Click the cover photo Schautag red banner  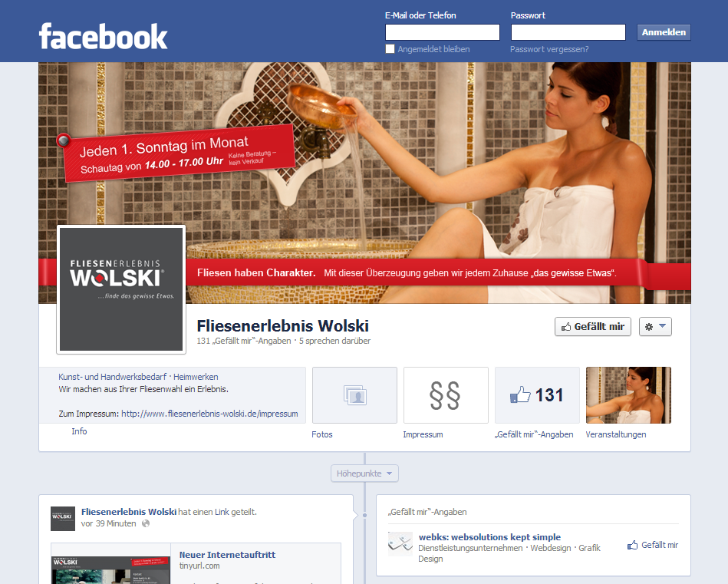pos(178,153)
